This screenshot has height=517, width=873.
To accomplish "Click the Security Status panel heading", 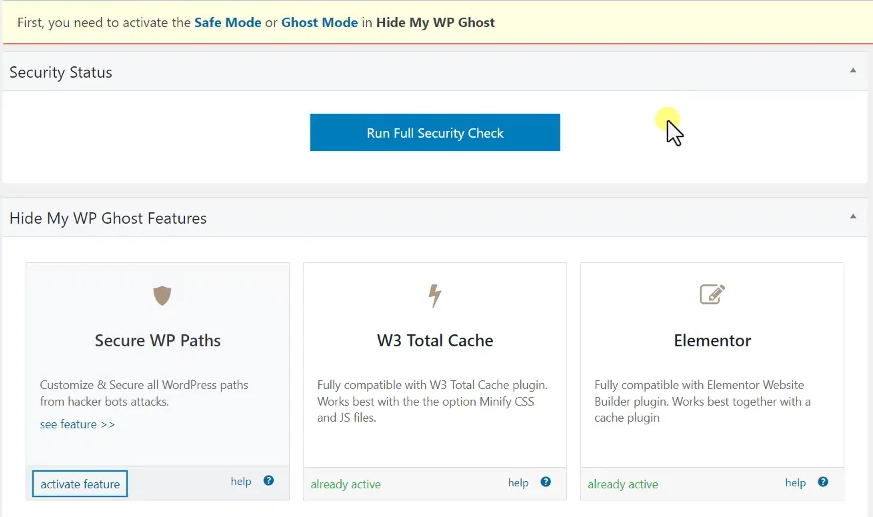I will (x=61, y=72).
